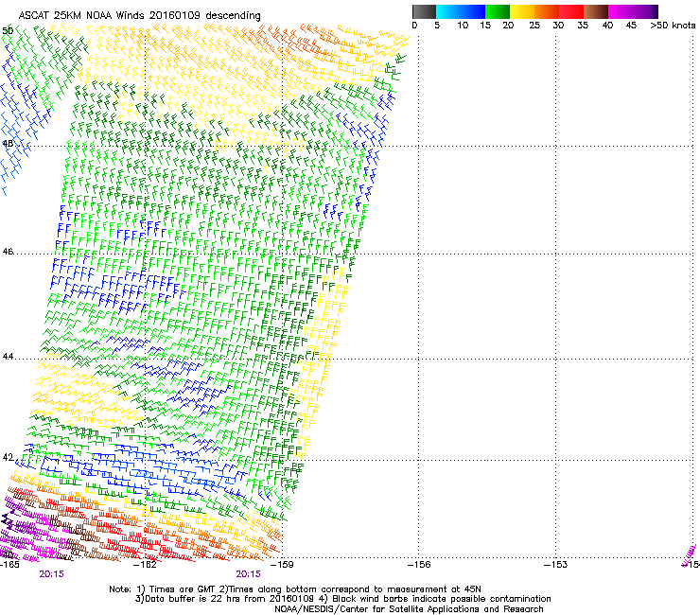Click the longitude label -153
The image size is (700, 615).
point(556,565)
